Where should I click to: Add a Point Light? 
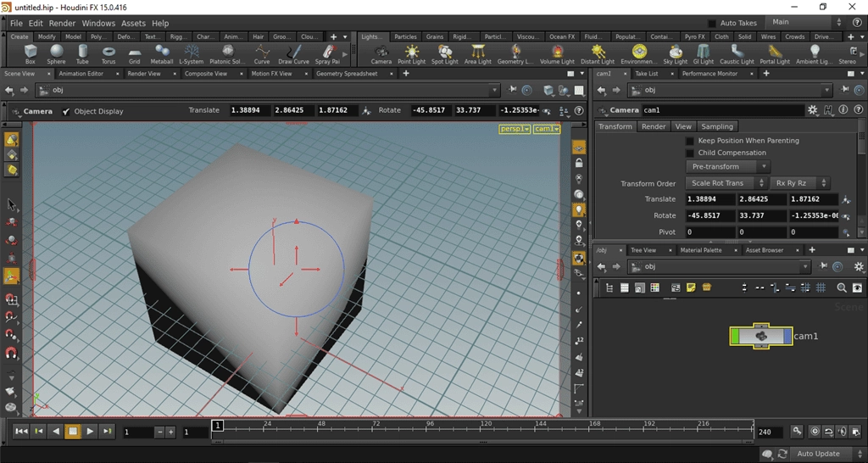click(412, 54)
